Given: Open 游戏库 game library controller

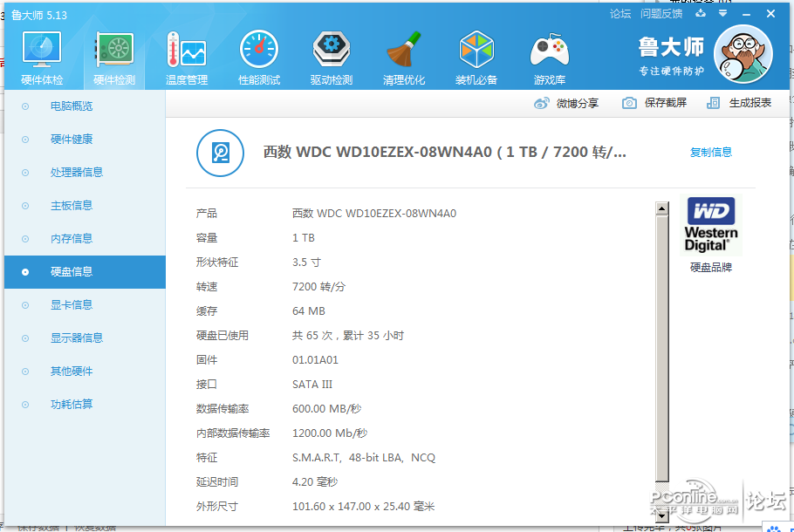Looking at the screenshot, I should (x=550, y=58).
